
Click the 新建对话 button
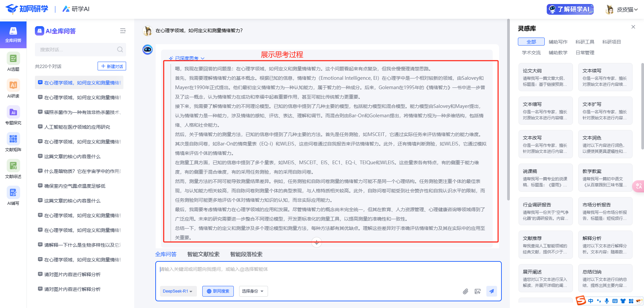pos(112,66)
